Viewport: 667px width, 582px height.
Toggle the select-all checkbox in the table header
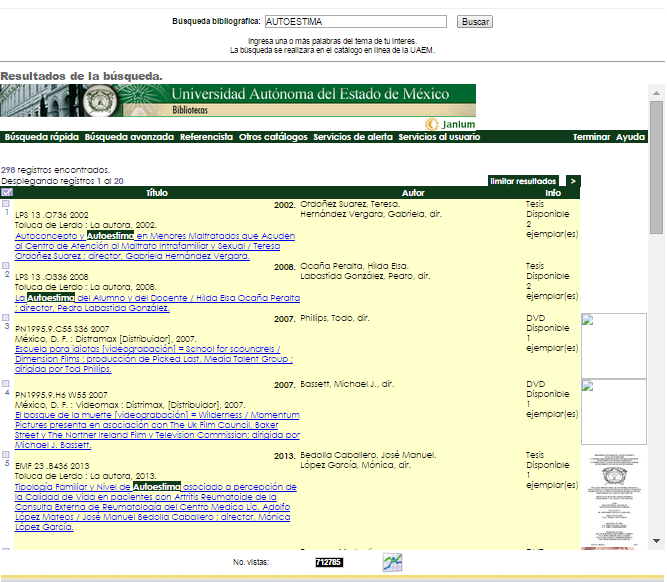7,192
